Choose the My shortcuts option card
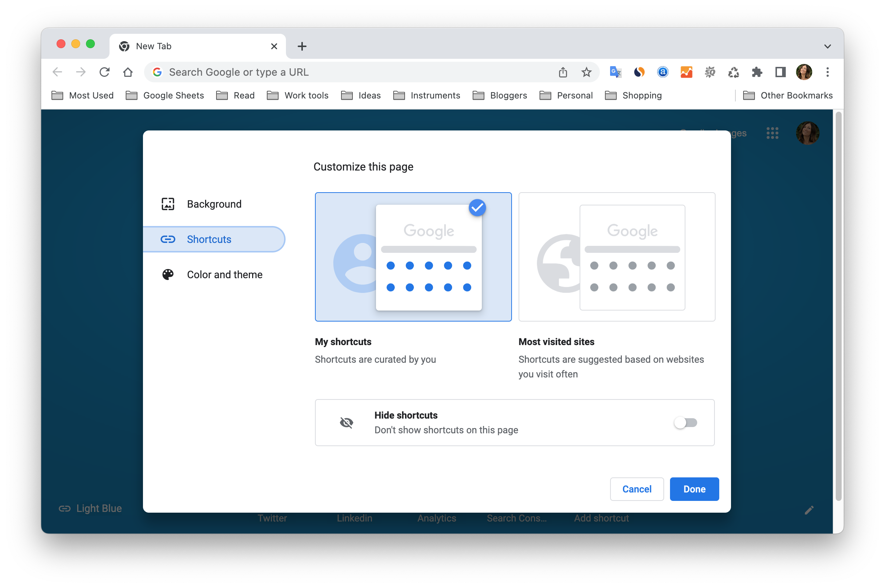The image size is (885, 588). pyautogui.click(x=413, y=257)
